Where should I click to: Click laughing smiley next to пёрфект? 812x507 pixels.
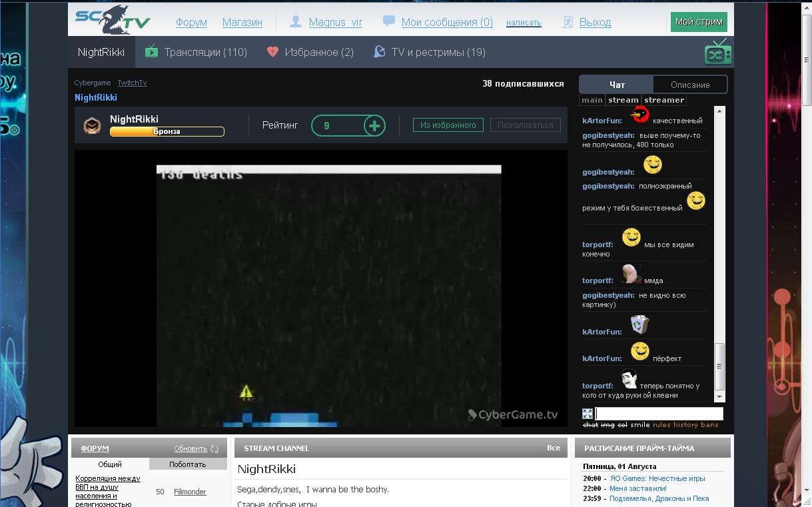(639, 351)
